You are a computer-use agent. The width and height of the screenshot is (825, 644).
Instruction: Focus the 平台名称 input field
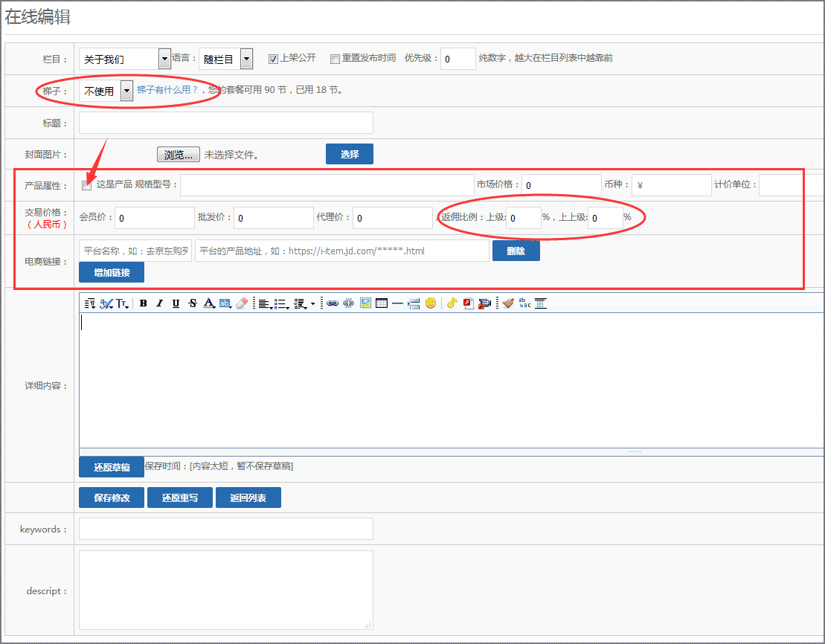[135, 251]
